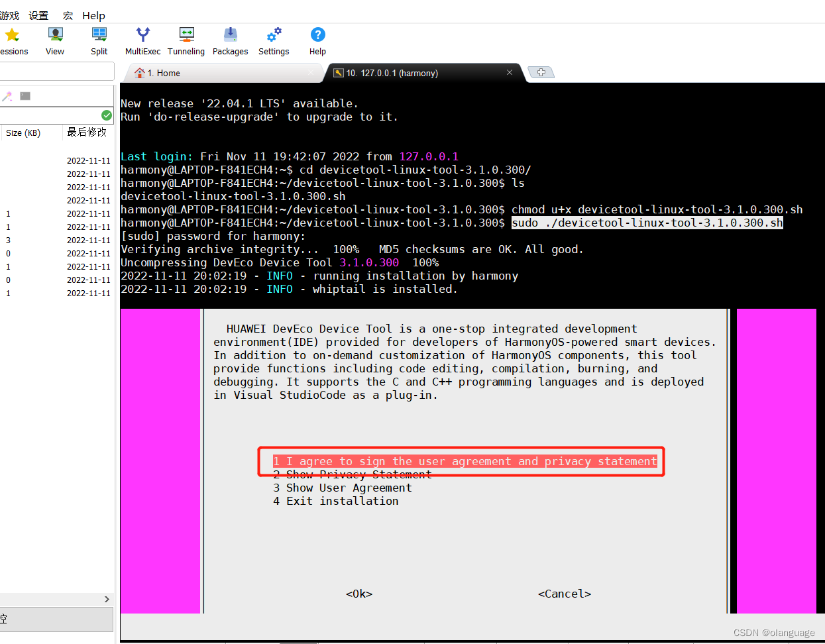The image size is (825, 644).
Task: Toggle the green sync checkmark in sidebar
Action: coord(107,115)
